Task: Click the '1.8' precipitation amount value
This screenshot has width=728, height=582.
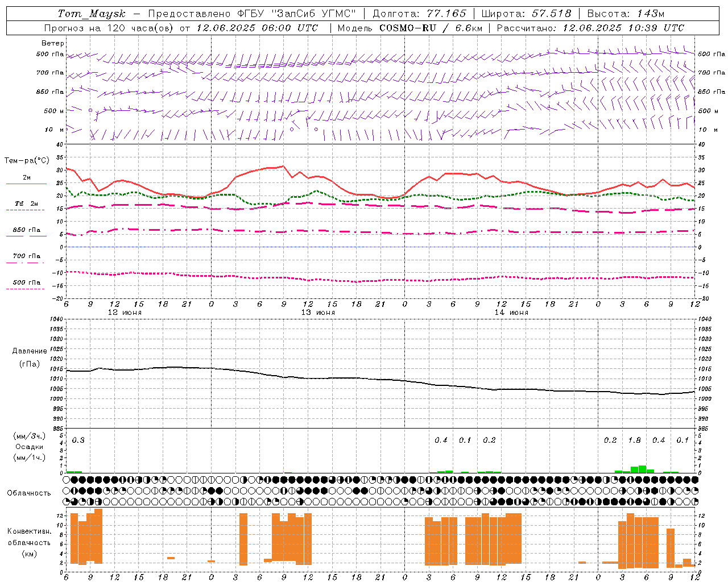Action: click(x=634, y=440)
